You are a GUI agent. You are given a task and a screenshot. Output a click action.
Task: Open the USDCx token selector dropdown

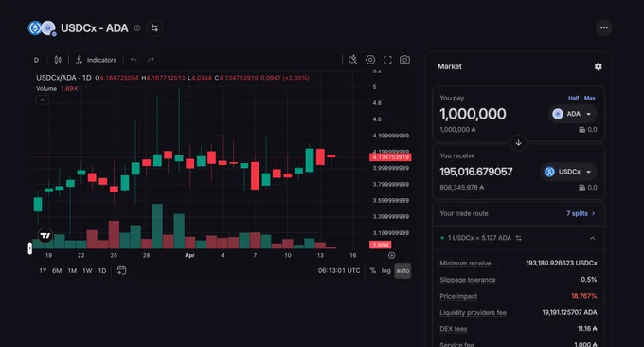568,172
